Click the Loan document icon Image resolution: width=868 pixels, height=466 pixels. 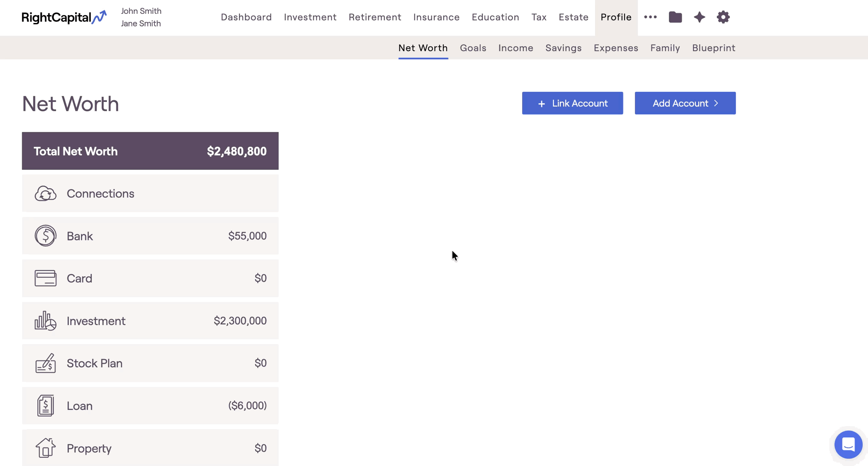tap(46, 406)
